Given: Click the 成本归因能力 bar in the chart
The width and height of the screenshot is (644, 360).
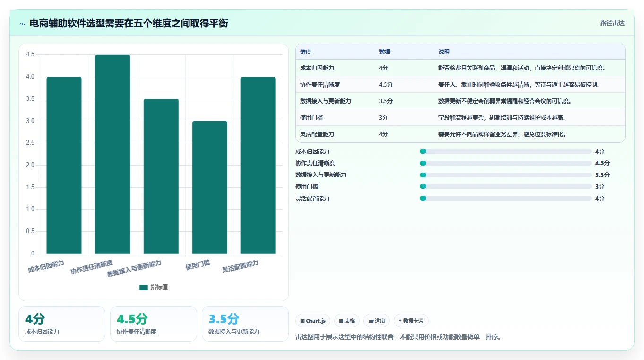Looking at the screenshot, I should click(x=64, y=165).
